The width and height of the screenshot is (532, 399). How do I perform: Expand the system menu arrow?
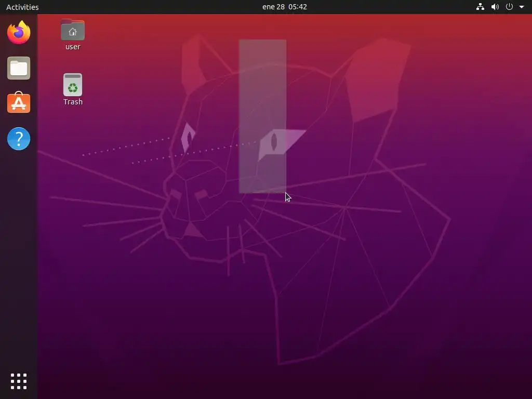click(x=522, y=7)
